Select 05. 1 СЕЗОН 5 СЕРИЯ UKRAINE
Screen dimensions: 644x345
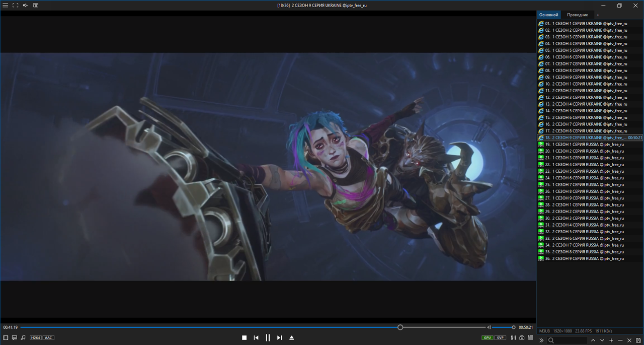[590, 50]
